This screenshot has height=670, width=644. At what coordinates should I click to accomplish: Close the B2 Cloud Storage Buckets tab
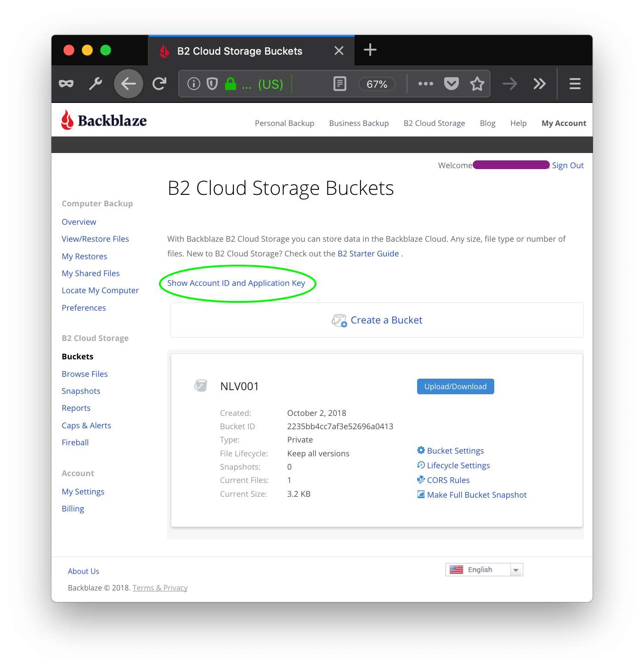[339, 51]
